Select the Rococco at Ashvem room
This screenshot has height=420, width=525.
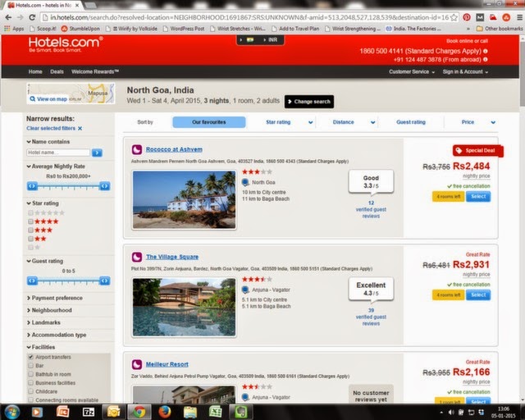[x=478, y=197]
